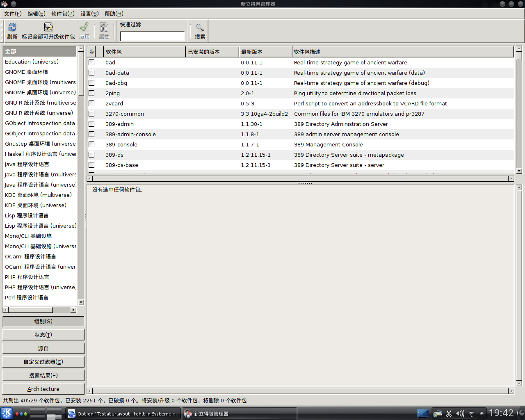
Task: Click the scissors clipboard tray icon
Action: 449,413
